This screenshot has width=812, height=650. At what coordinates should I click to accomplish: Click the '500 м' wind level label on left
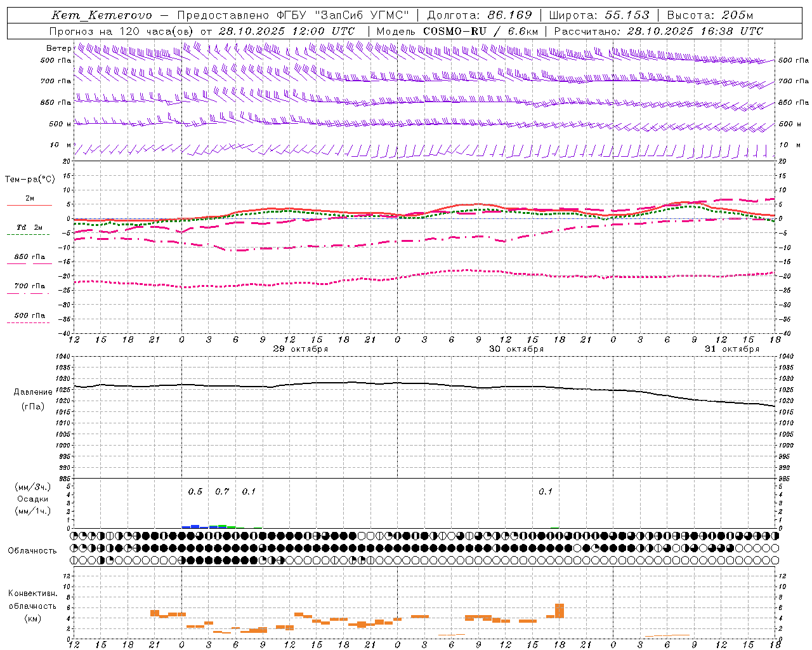60,124
